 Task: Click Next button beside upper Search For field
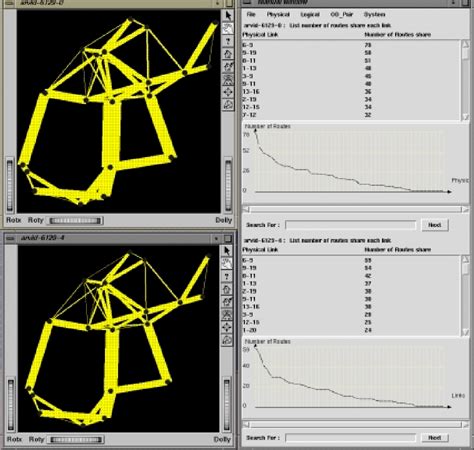pyautogui.click(x=435, y=225)
